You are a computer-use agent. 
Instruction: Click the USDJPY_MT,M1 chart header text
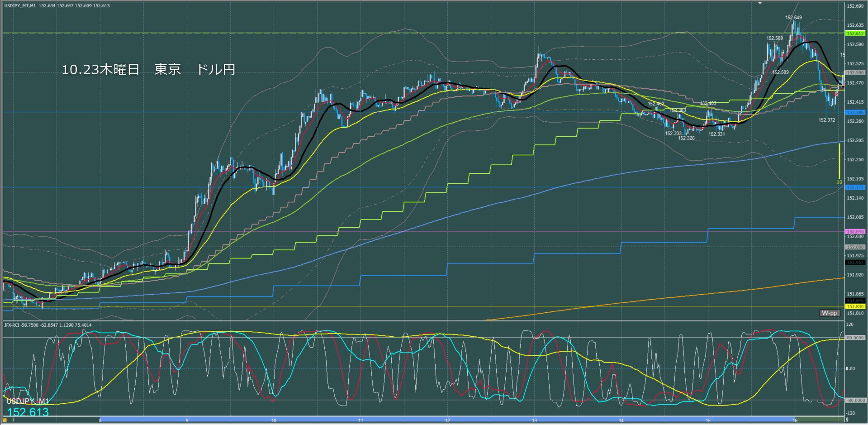click(x=19, y=6)
